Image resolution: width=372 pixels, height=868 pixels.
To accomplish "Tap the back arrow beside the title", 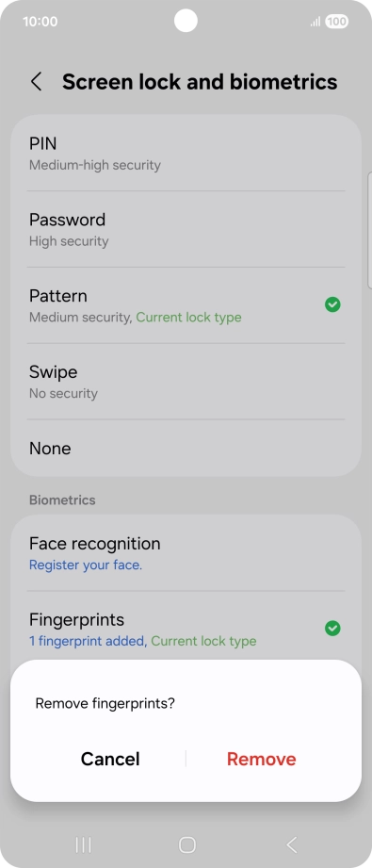I will pos(36,82).
